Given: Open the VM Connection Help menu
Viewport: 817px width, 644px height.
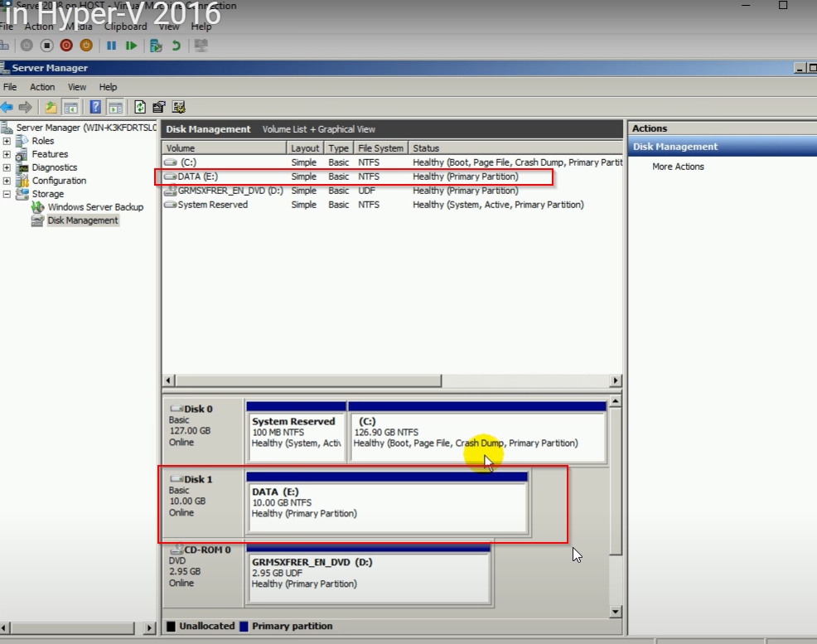Looking at the screenshot, I should 201,26.
